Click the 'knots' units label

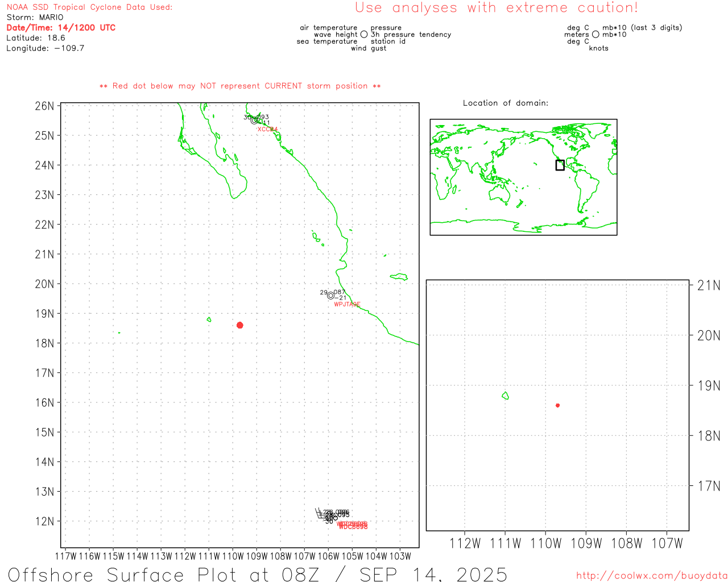point(599,48)
